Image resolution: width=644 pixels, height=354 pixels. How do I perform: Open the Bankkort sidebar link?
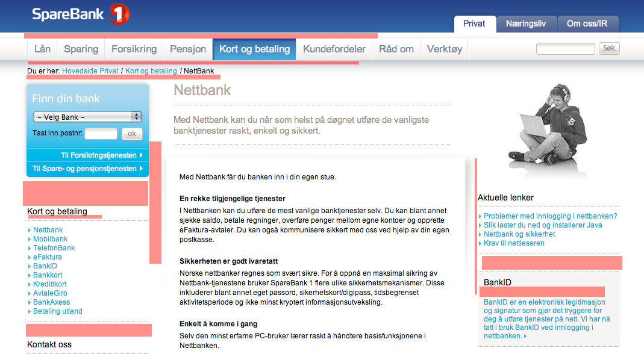point(48,275)
